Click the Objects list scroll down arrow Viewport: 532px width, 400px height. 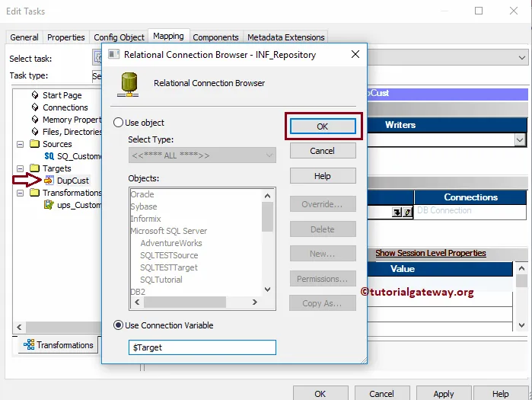(x=267, y=290)
